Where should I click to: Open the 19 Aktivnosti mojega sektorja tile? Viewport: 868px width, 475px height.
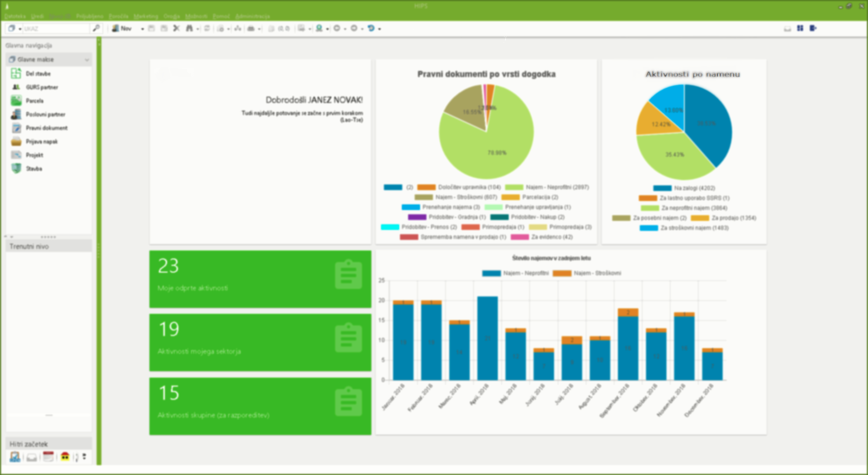click(260, 342)
